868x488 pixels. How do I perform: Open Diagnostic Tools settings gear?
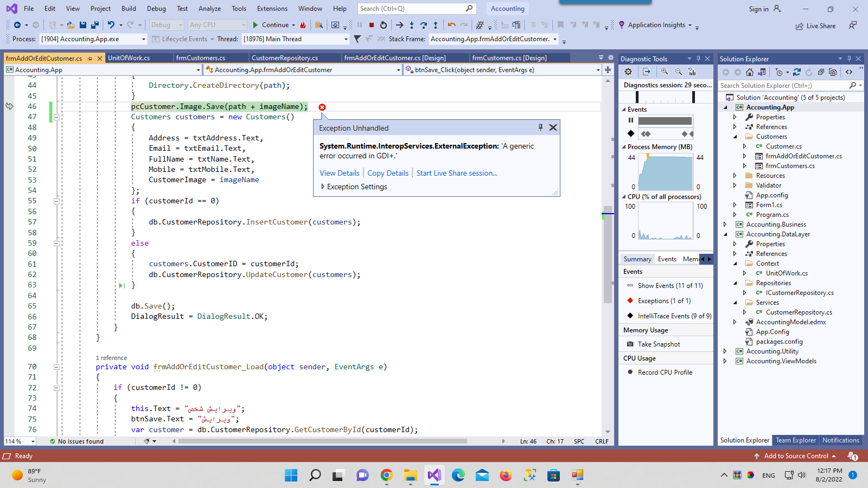point(628,72)
